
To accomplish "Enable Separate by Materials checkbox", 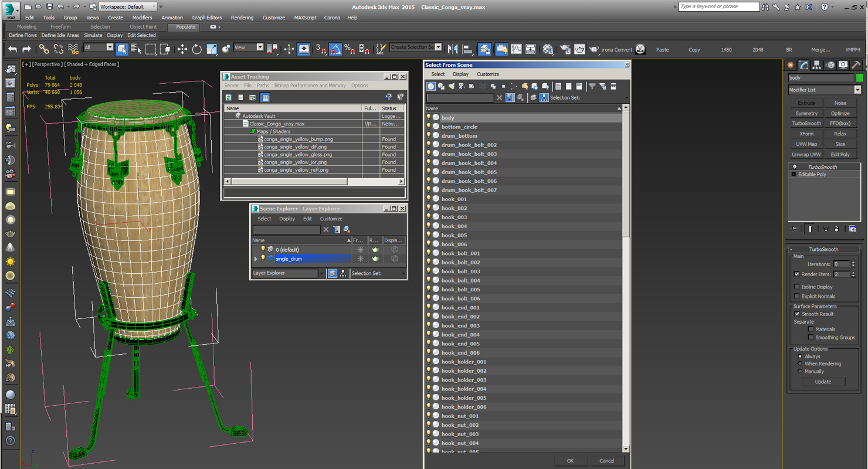I will tap(811, 329).
